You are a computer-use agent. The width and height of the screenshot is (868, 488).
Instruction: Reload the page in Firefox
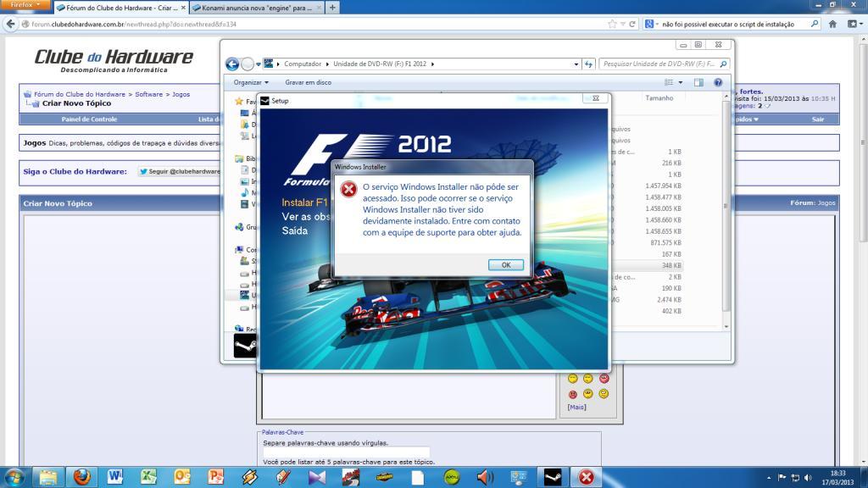coord(632,24)
